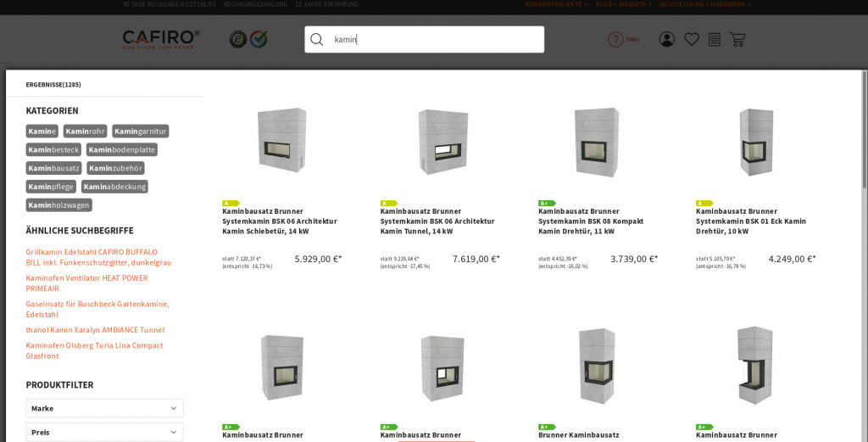Open BSK 01 Eck Kamin product image
868x442 pixels.
pyautogui.click(x=755, y=142)
